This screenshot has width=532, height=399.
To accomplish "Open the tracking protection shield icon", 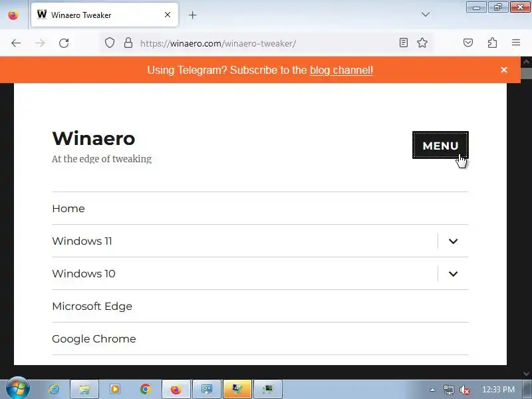I will [x=109, y=43].
